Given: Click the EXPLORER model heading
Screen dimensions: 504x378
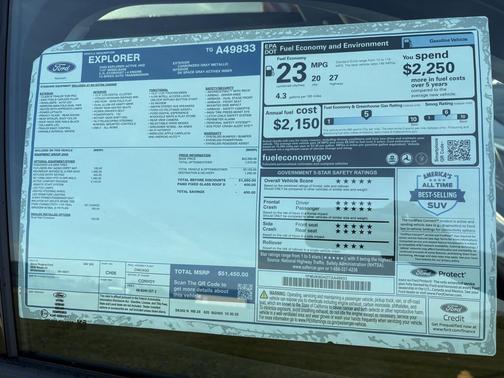Looking at the screenshot, I should pos(114,59).
